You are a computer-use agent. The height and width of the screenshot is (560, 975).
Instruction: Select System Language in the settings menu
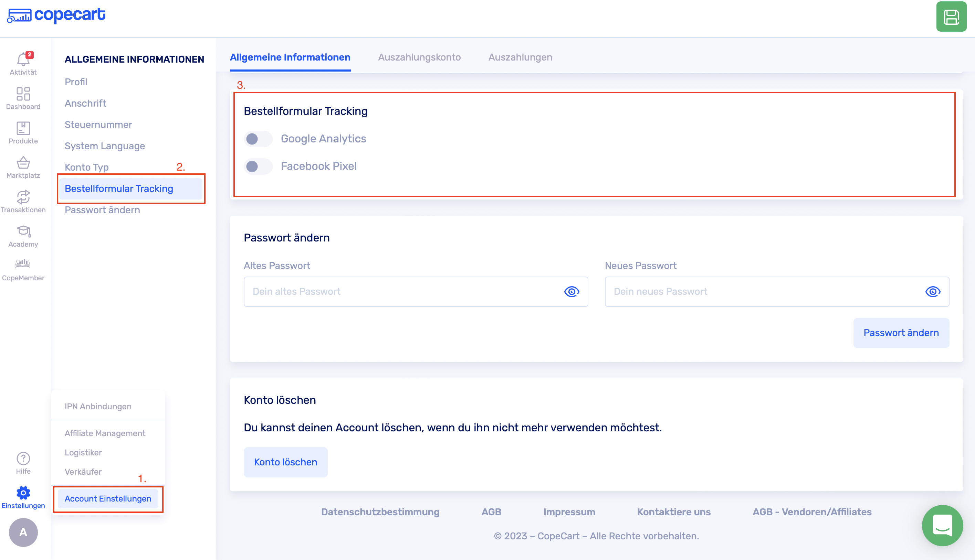pyautogui.click(x=105, y=146)
